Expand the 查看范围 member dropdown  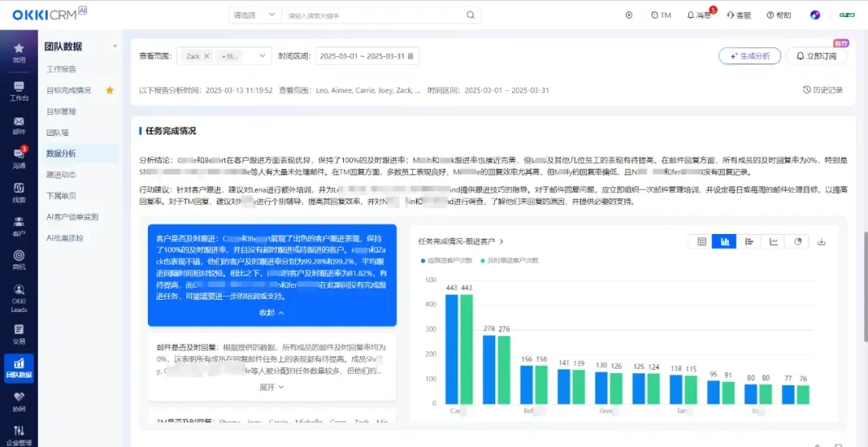coord(263,56)
